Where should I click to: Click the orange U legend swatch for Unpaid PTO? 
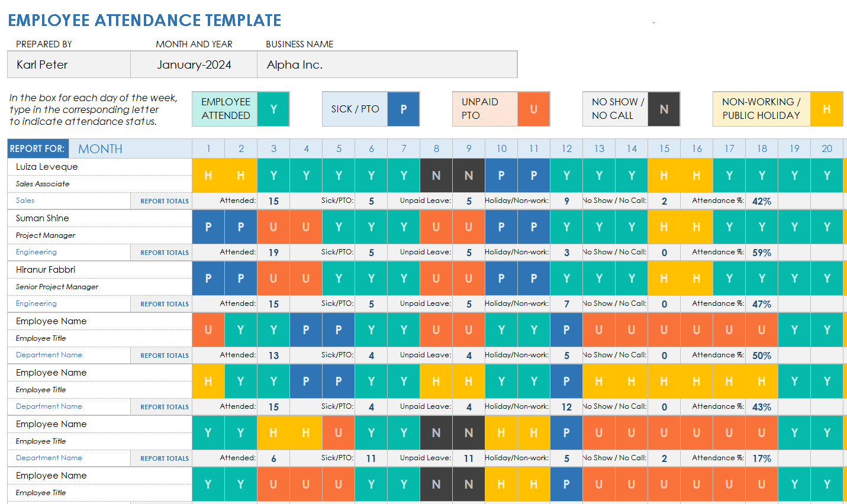pos(534,109)
